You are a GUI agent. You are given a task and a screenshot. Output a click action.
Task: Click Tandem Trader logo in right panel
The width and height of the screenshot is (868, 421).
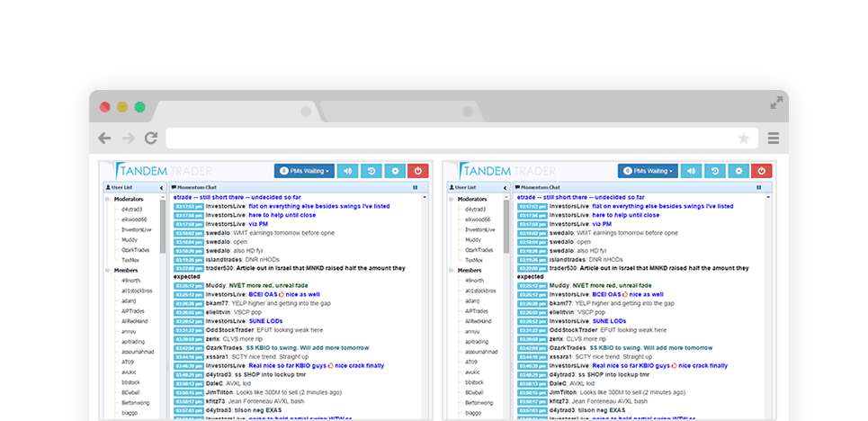tap(506, 171)
